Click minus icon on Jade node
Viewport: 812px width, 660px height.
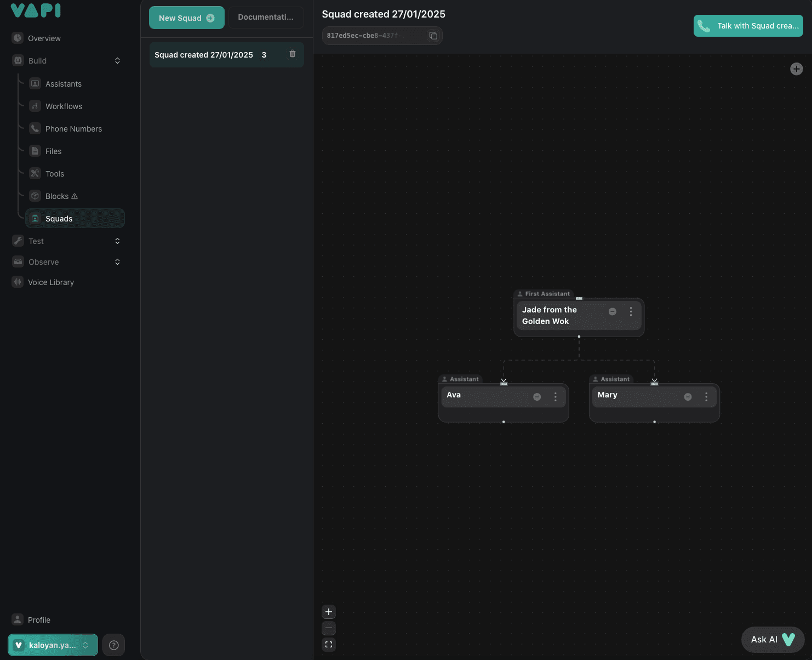coord(613,311)
